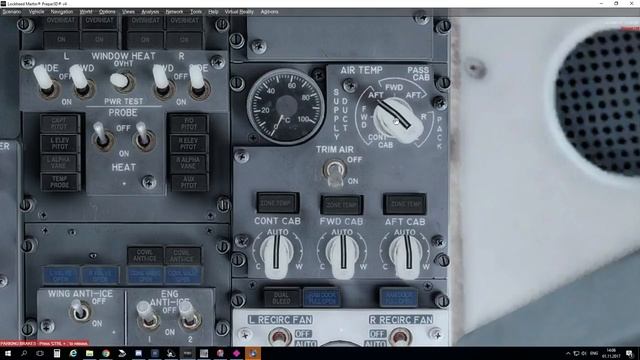Click blue RAM DOOR light beside DUAL BLEED

click(322, 298)
